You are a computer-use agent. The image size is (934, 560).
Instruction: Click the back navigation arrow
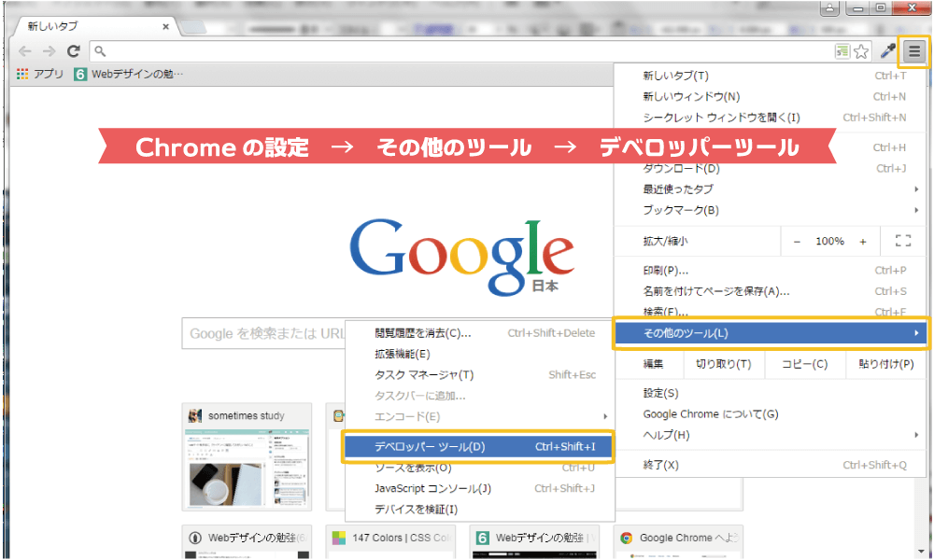pyautogui.click(x=24, y=51)
